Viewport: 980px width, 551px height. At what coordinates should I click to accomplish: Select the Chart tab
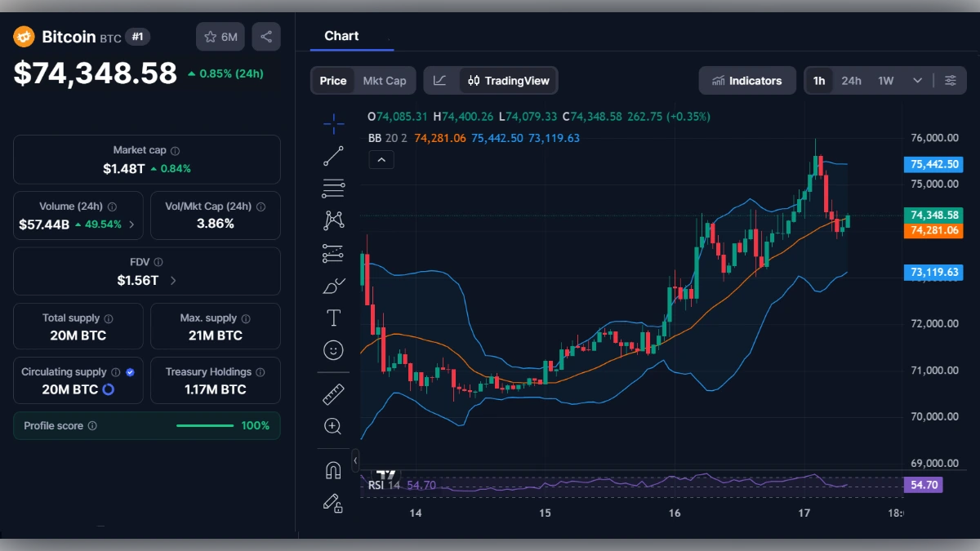pos(341,35)
